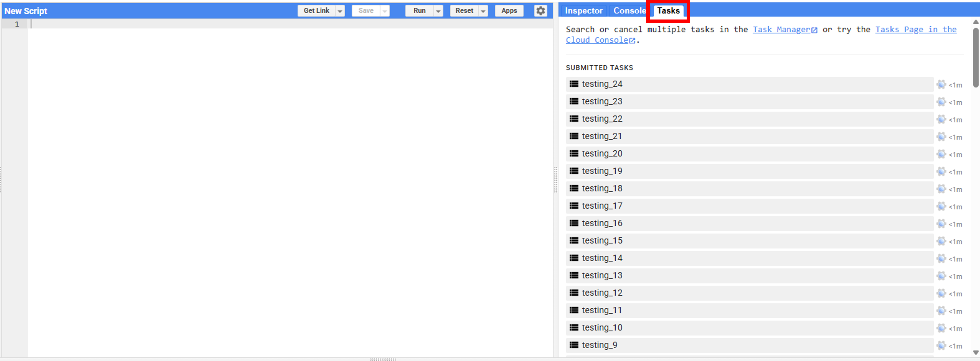Select the testing_12 task row

[749, 293]
